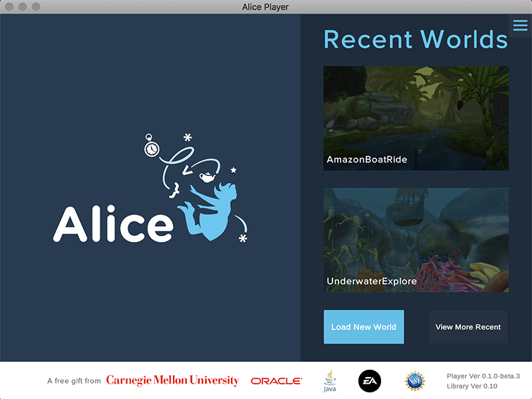Click the View More Recent button

pos(468,327)
